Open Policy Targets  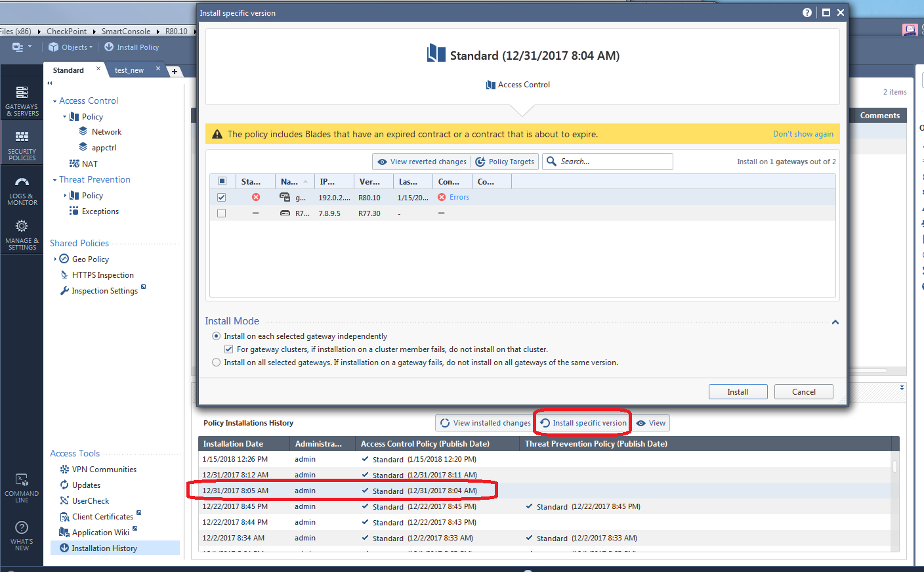pos(505,162)
